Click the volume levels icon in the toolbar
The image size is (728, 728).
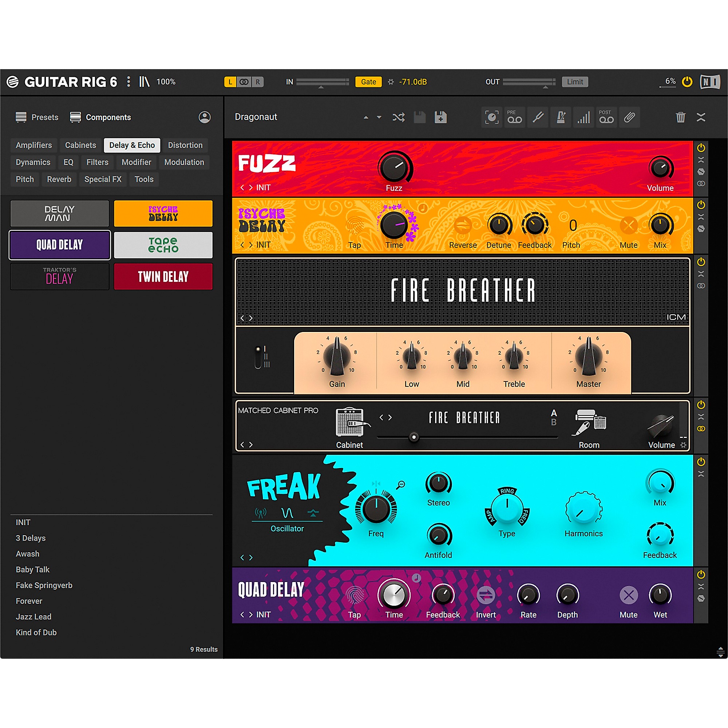(x=583, y=117)
